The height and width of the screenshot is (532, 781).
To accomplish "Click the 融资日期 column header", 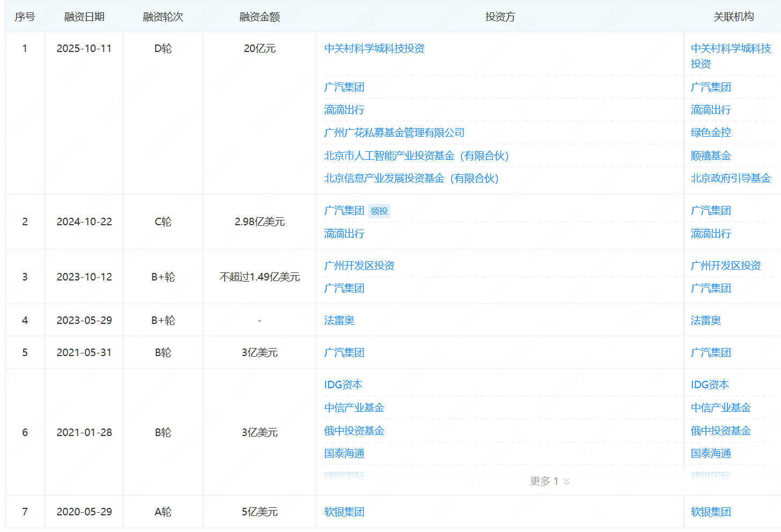I will tap(84, 17).
